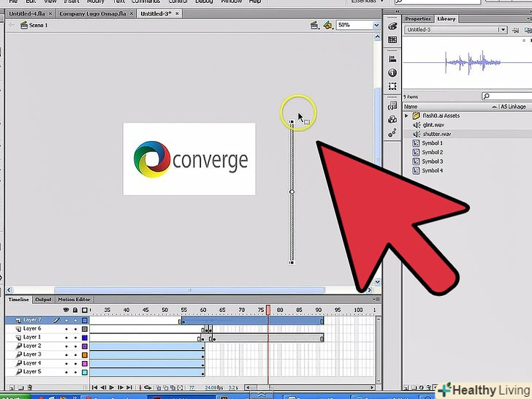This screenshot has height=399, width=532.
Task: Click the New Folder icon in Timeline
Action: (20, 387)
